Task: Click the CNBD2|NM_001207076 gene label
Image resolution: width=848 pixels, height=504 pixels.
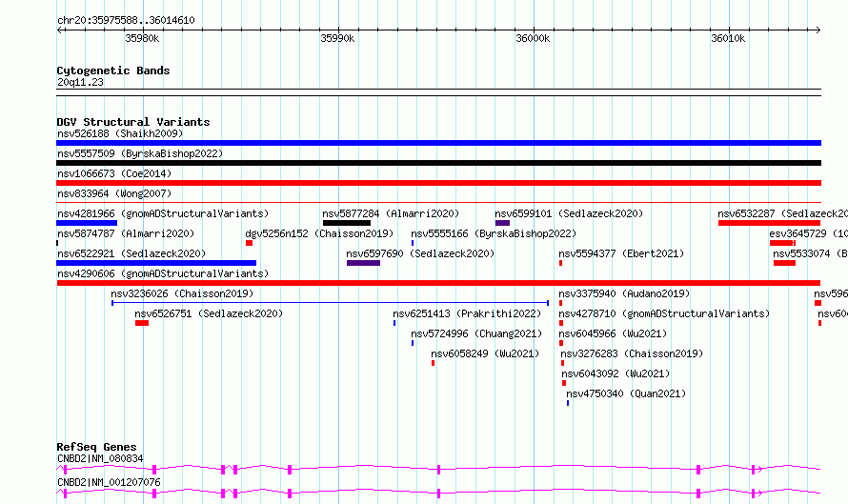Action: point(109,482)
